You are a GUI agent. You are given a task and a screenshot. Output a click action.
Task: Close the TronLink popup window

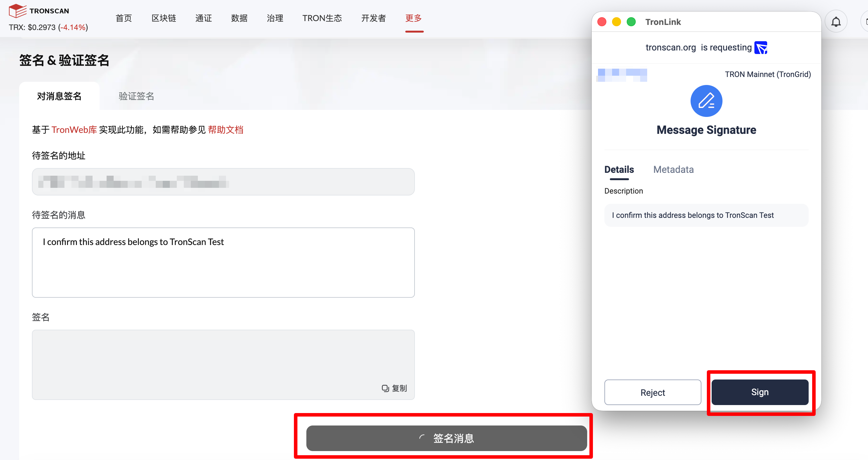click(x=602, y=22)
